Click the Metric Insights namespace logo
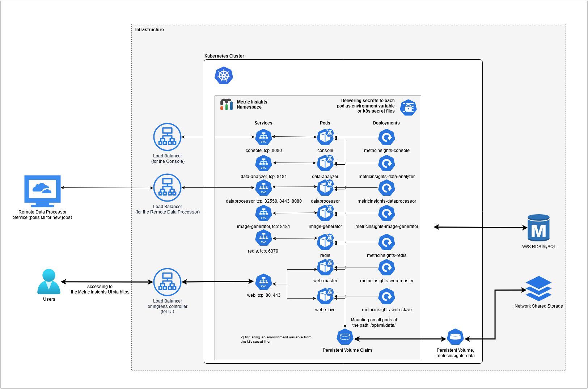This screenshot has height=389, width=588. point(227,104)
